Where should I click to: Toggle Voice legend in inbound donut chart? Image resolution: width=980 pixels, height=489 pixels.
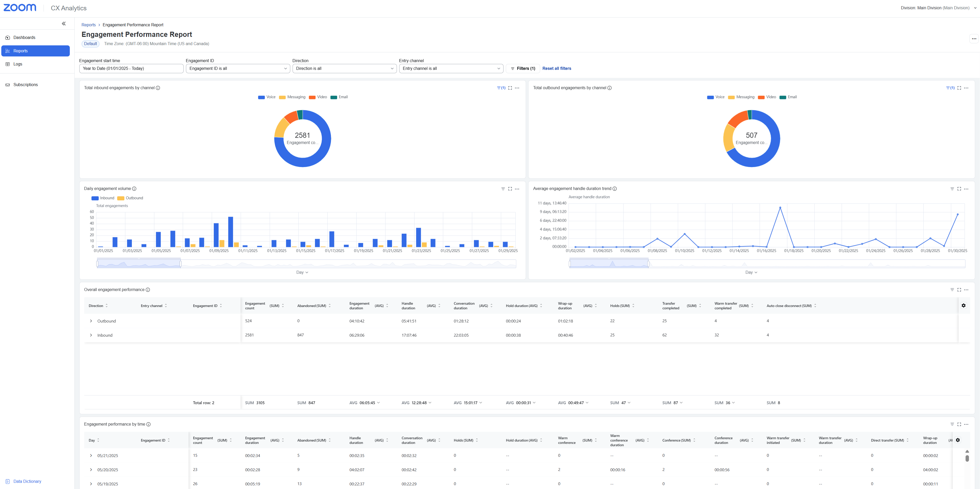[267, 97]
